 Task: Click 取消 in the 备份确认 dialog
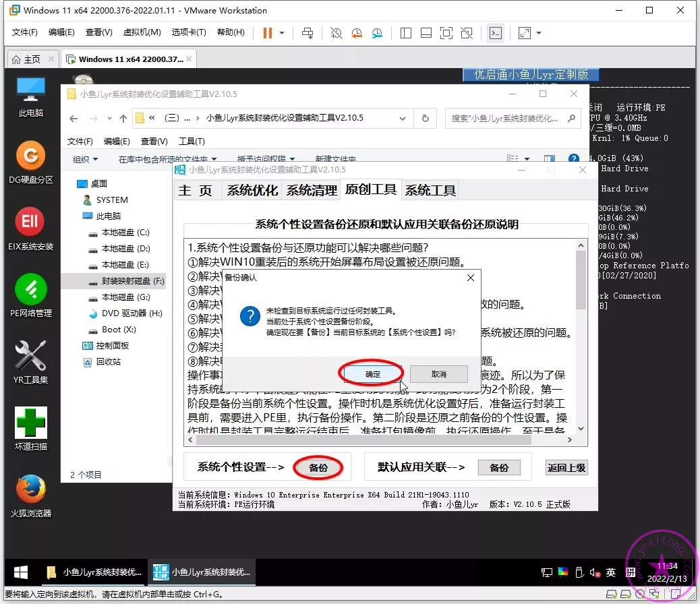coord(438,373)
